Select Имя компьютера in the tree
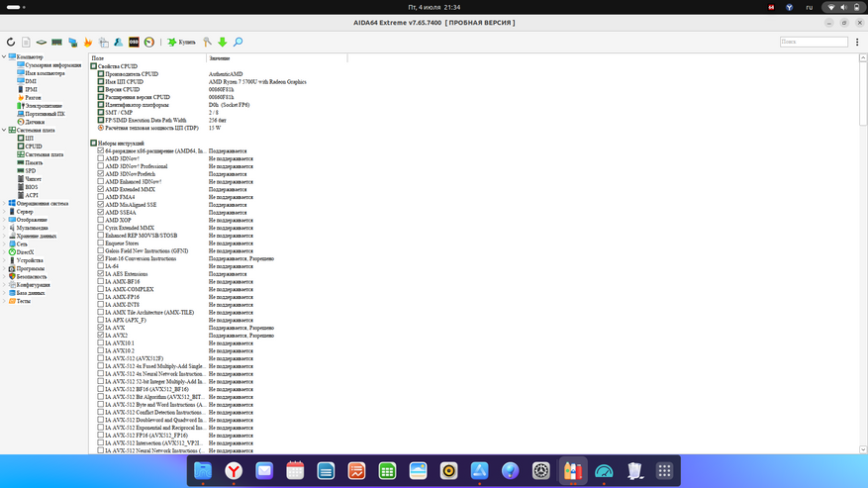 [45, 73]
